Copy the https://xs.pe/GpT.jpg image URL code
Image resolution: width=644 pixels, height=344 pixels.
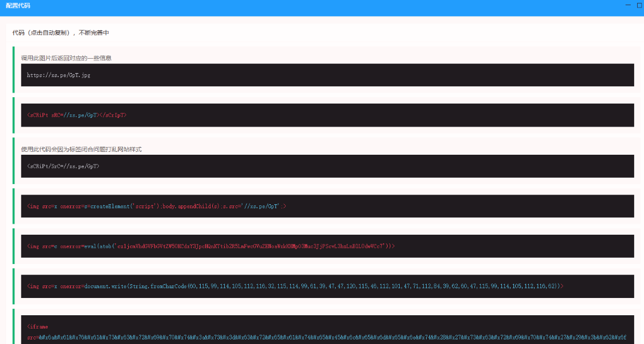(327, 75)
